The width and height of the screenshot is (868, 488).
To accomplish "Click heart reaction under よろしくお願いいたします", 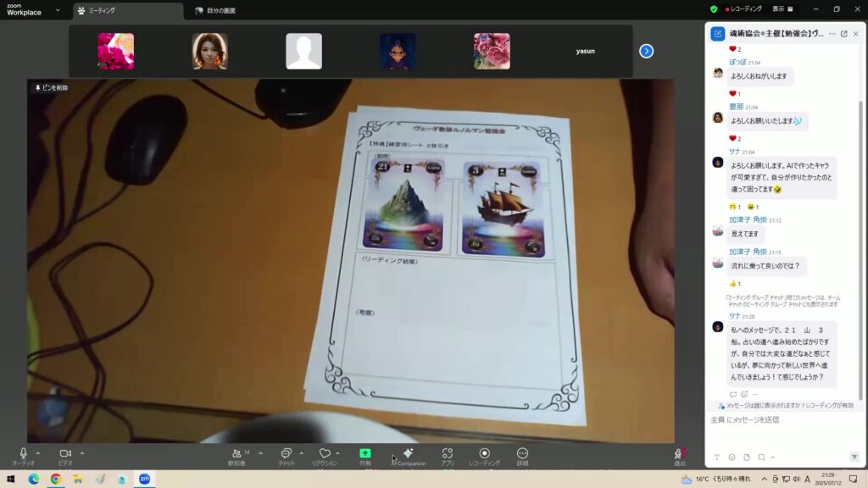I will pos(735,138).
